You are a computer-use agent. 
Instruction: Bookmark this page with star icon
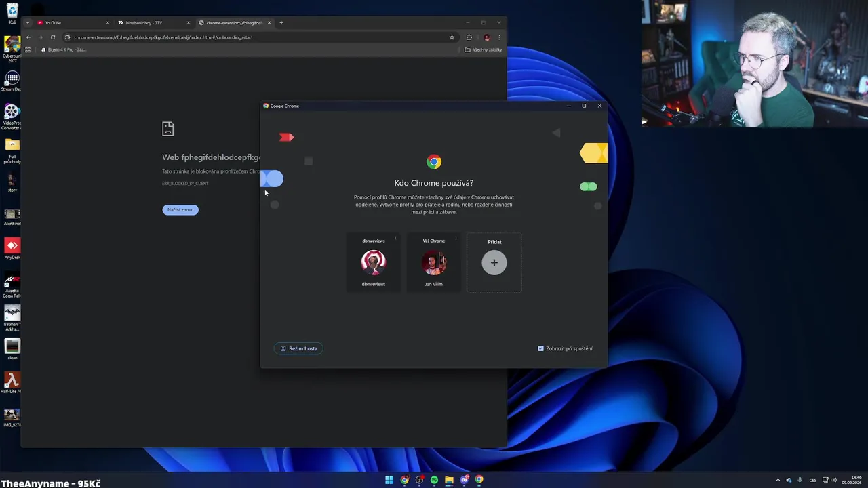click(452, 37)
